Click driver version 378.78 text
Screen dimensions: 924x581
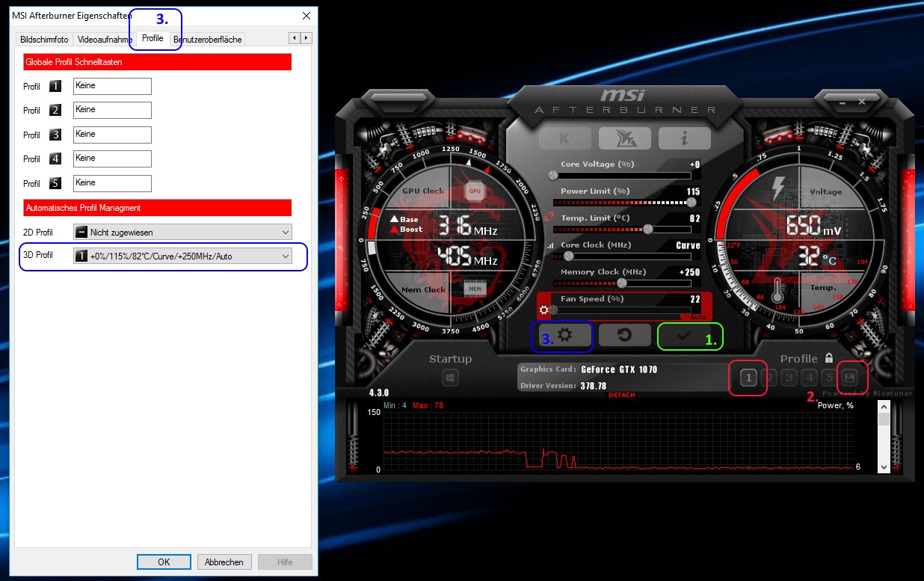pos(594,386)
